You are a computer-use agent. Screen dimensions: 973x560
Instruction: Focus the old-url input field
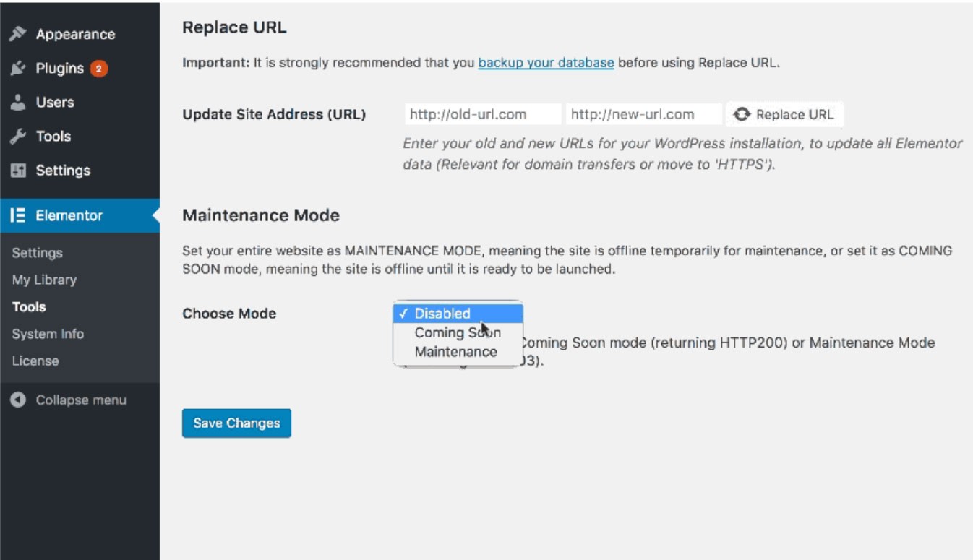[x=482, y=114]
